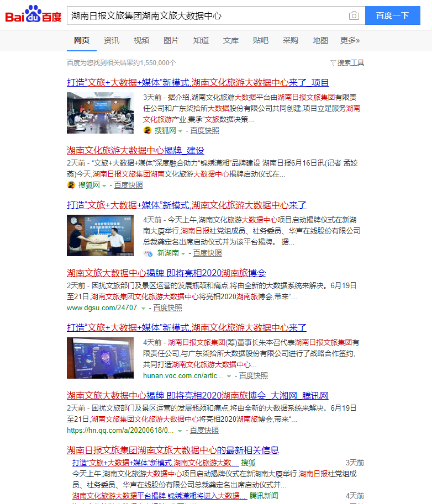
Task: Open 湖南日报文旅集团湖南文旅大数据中心的最新相关信息 heading
Action: (173, 450)
